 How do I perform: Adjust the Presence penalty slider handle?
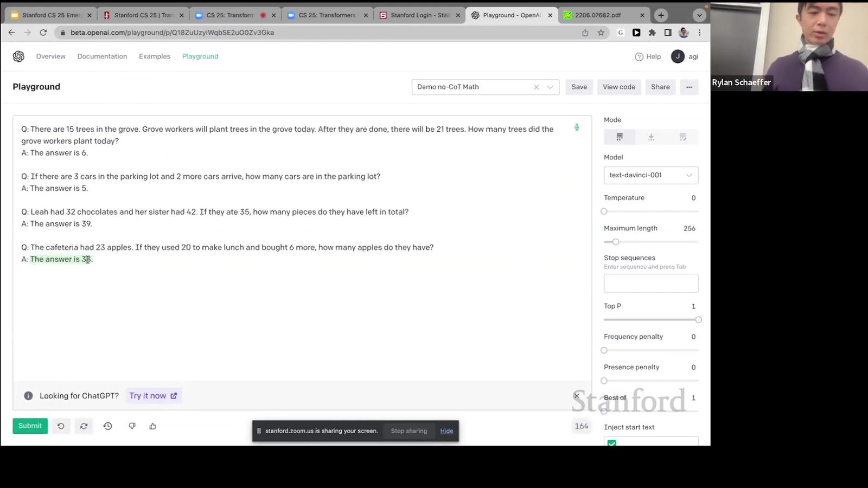[604, 381]
